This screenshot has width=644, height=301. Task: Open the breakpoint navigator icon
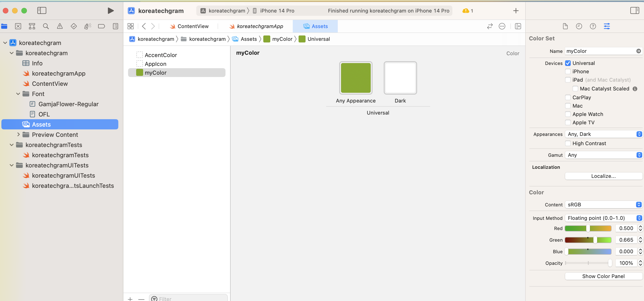point(102,26)
